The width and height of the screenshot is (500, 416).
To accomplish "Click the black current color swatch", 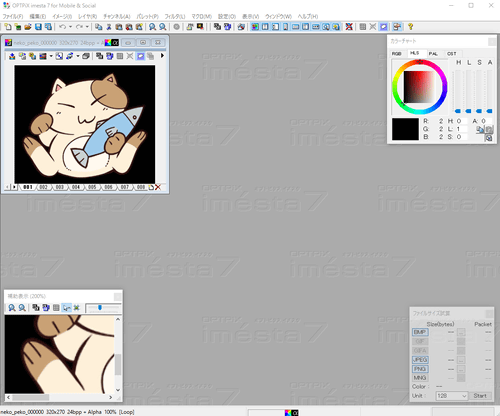I will [405, 129].
